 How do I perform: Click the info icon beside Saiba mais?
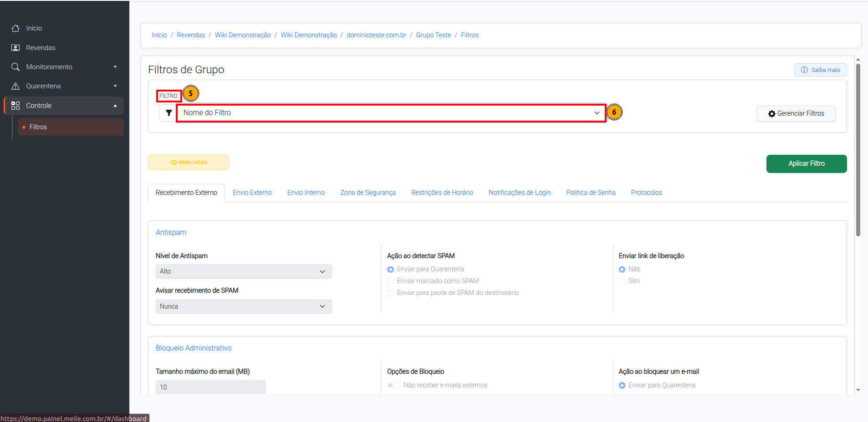pyautogui.click(x=804, y=70)
